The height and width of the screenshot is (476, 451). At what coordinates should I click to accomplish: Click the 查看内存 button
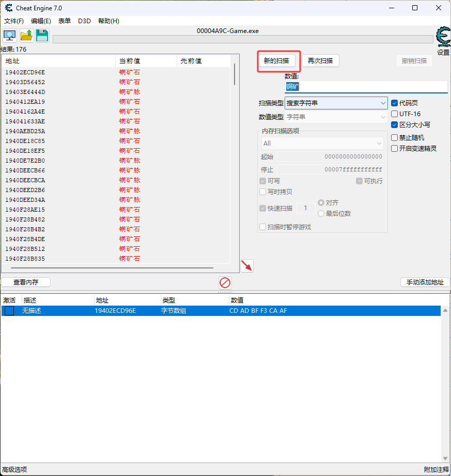pos(26,282)
